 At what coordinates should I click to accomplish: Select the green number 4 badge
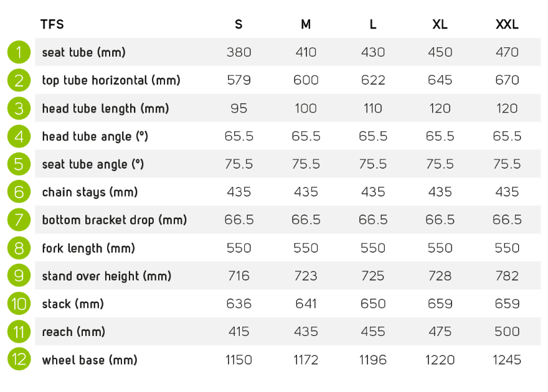(x=19, y=136)
